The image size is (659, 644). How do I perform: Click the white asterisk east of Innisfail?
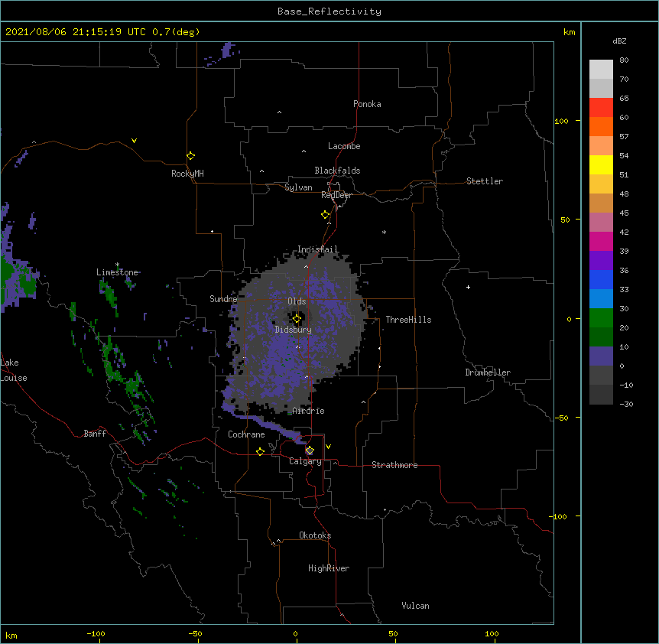[384, 232]
